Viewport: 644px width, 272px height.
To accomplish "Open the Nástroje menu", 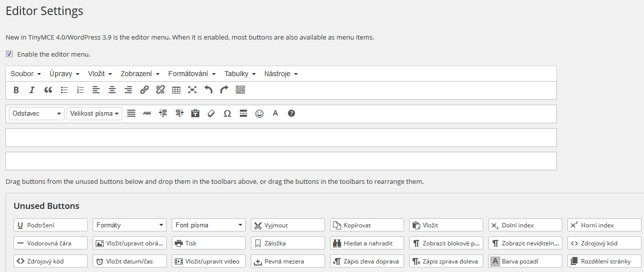I will pyautogui.click(x=281, y=74).
